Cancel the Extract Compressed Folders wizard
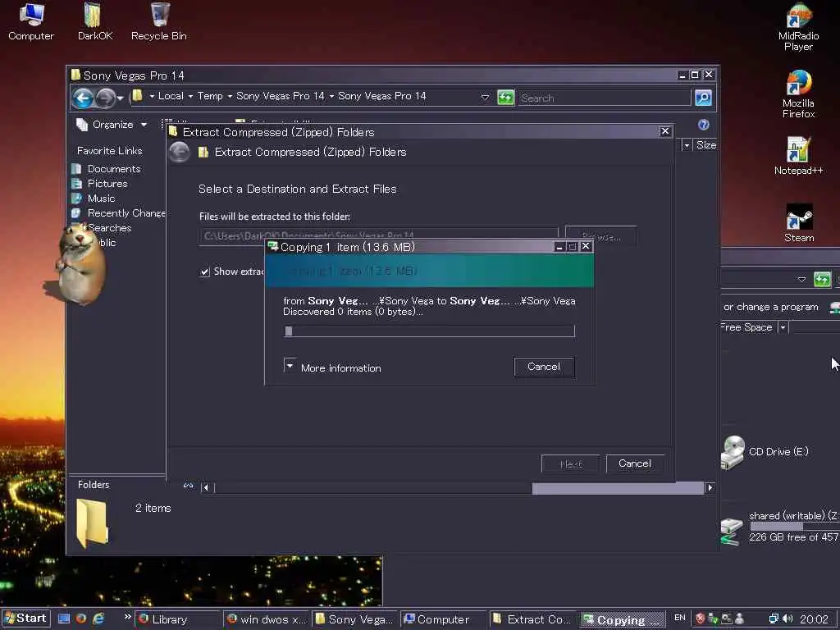Viewport: 840px width, 630px height. point(635,463)
